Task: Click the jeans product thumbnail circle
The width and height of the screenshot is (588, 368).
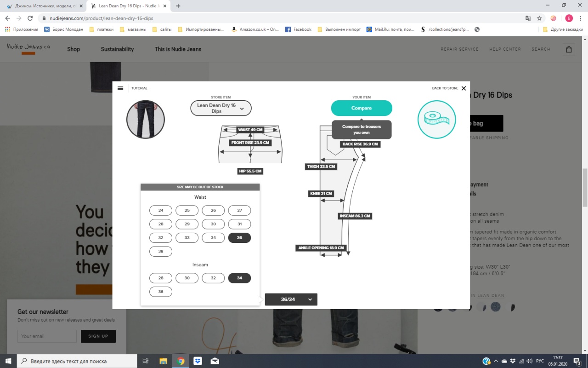Action: (x=146, y=120)
